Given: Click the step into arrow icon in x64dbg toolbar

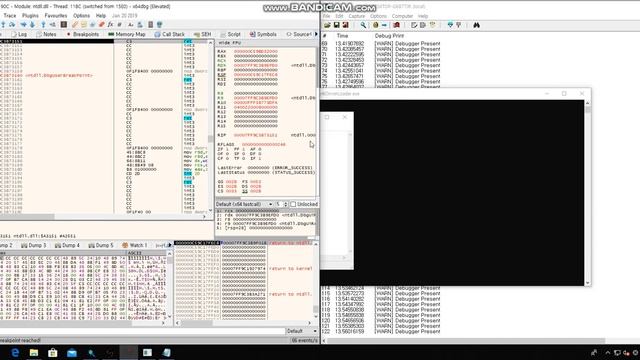Looking at the screenshot, I should [x=3, y=24].
